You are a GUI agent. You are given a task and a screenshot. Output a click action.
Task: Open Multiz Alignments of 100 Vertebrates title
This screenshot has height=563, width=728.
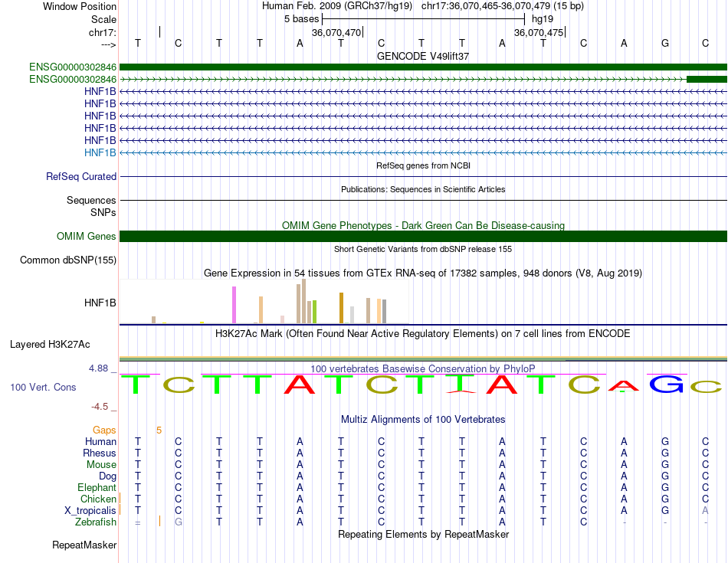(423, 420)
